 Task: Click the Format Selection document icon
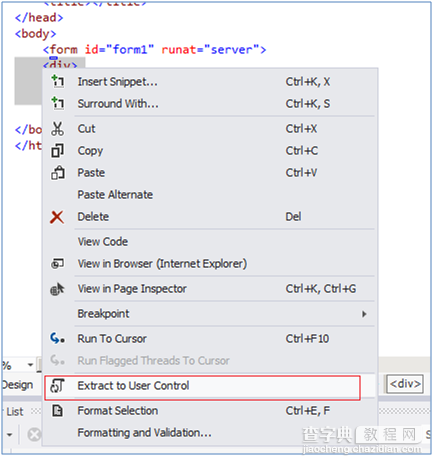pyautogui.click(x=57, y=411)
